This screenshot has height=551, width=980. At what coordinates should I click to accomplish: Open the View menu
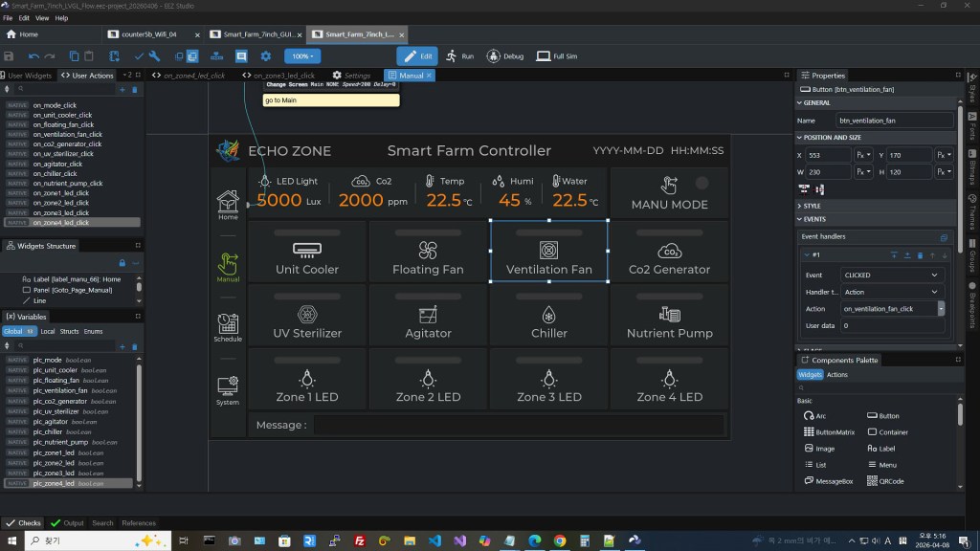[x=42, y=18]
